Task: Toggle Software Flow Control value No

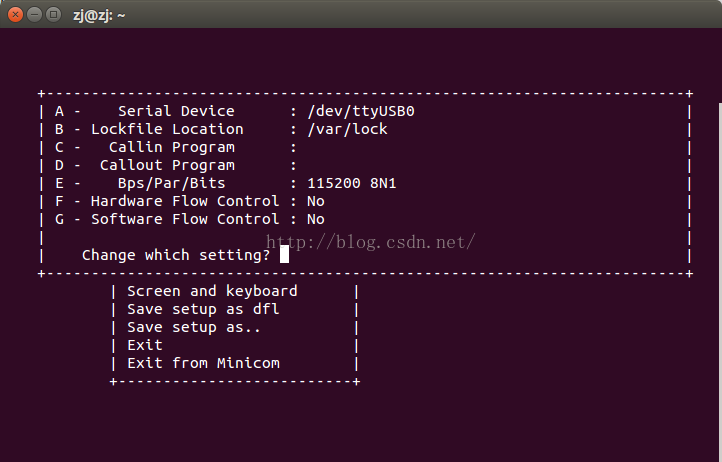Action: (316, 219)
